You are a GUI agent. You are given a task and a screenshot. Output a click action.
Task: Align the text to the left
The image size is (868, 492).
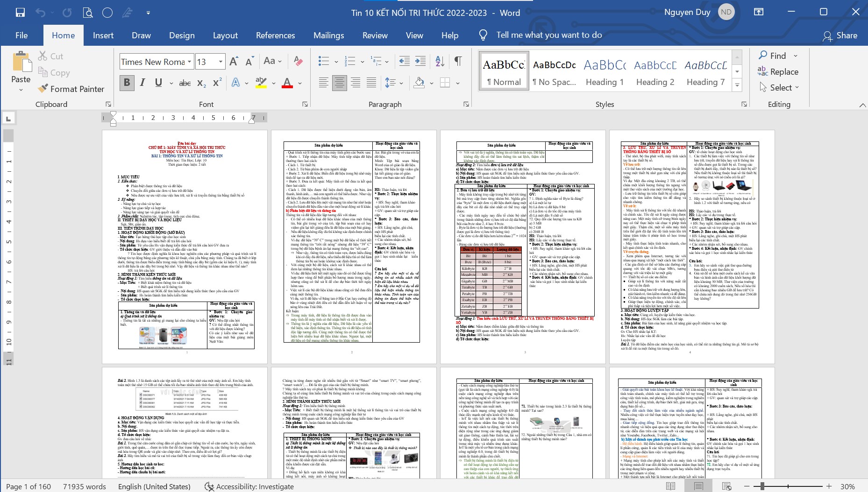323,83
